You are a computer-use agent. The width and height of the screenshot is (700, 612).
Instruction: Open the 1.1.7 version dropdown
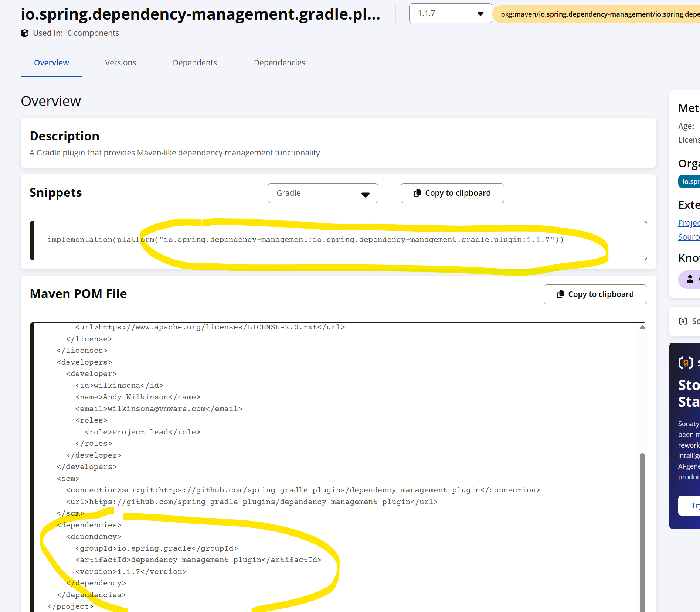point(450,14)
